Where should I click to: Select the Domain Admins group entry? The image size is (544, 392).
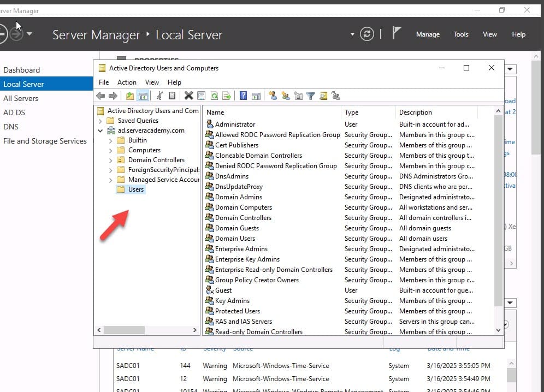click(x=238, y=197)
